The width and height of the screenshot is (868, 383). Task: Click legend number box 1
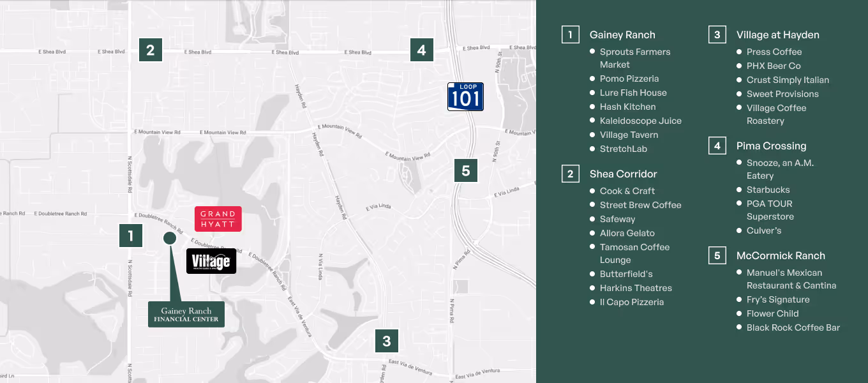[571, 34]
